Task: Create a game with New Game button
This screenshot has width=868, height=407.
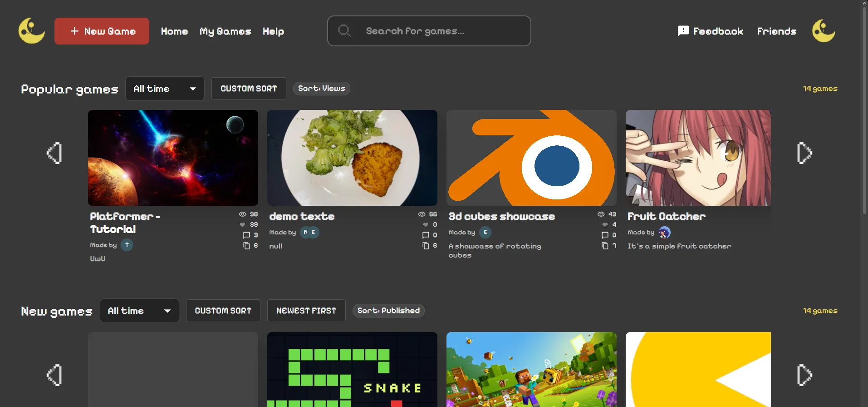Action: coord(102,31)
